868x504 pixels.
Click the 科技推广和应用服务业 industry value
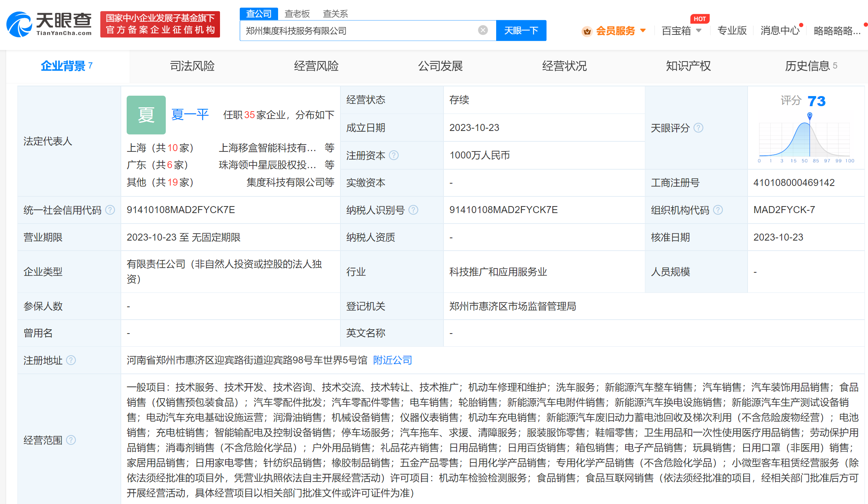coord(498,272)
